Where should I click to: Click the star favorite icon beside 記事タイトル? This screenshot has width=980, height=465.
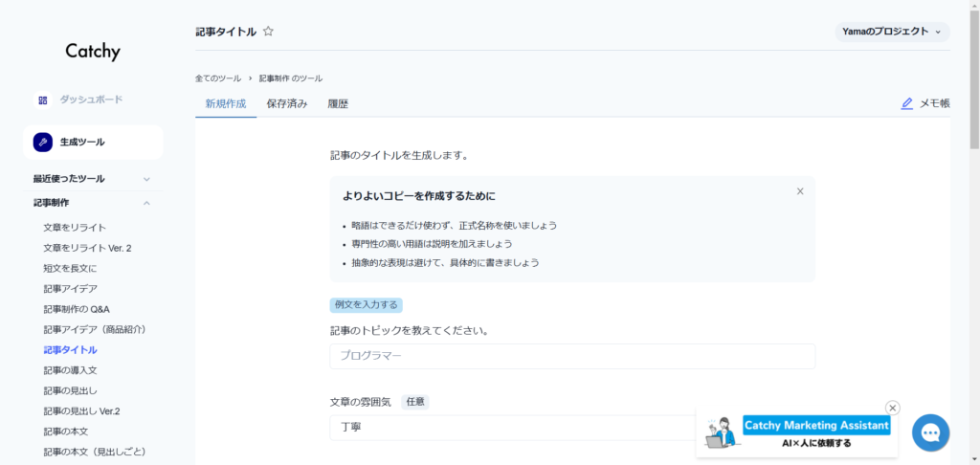(x=268, y=32)
